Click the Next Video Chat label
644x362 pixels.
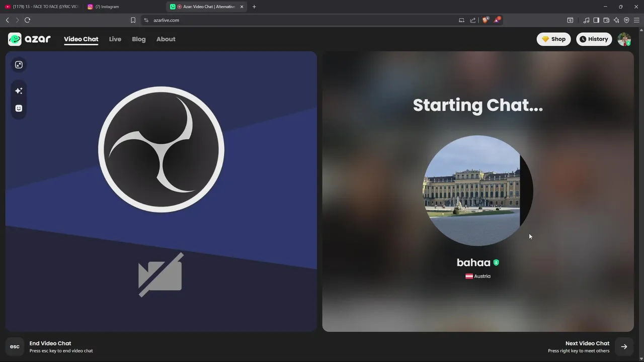[x=587, y=343]
